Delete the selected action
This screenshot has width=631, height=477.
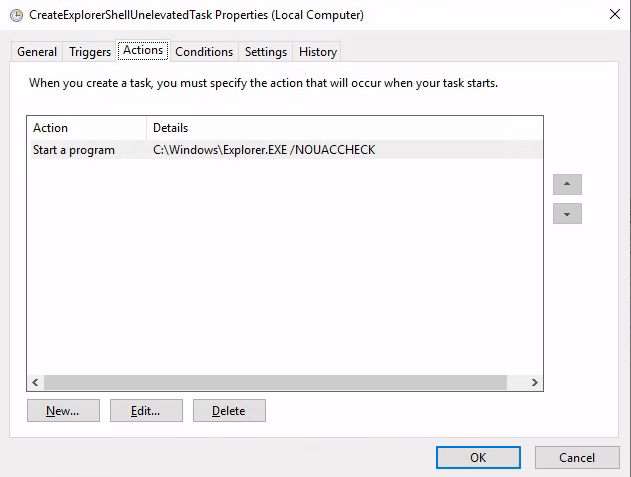click(229, 411)
